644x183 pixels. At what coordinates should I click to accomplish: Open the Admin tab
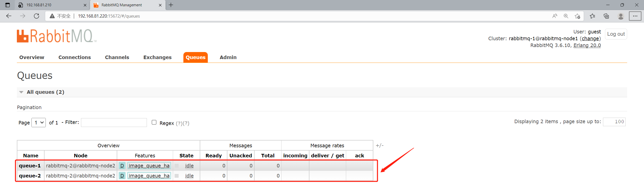(x=228, y=57)
